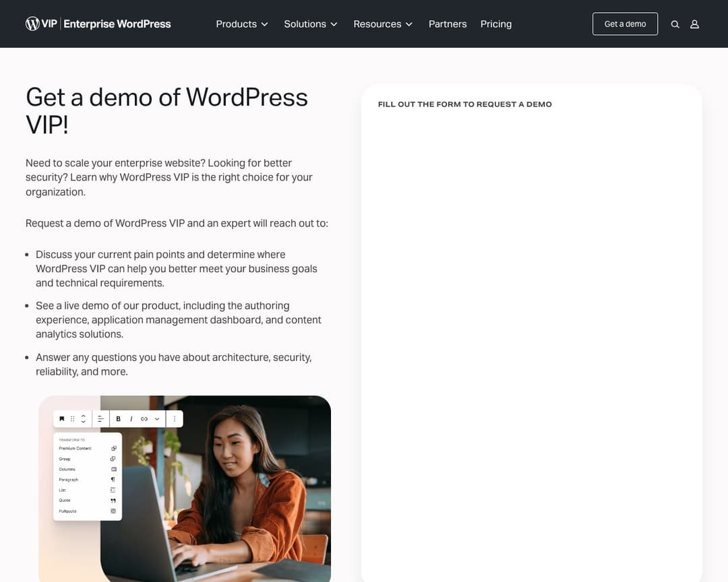This screenshot has width=728, height=582.
Task: Go to the Partners page
Action: point(448,24)
